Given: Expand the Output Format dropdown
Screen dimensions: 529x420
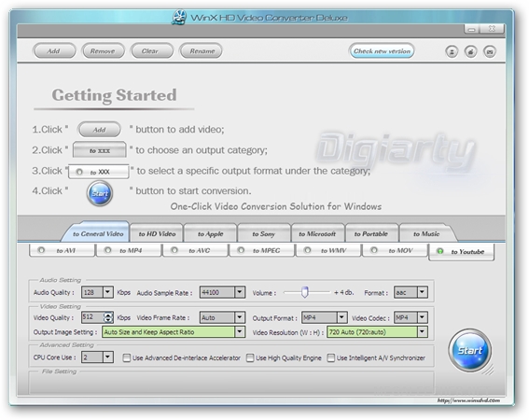Looking at the screenshot, I should tap(341, 317).
